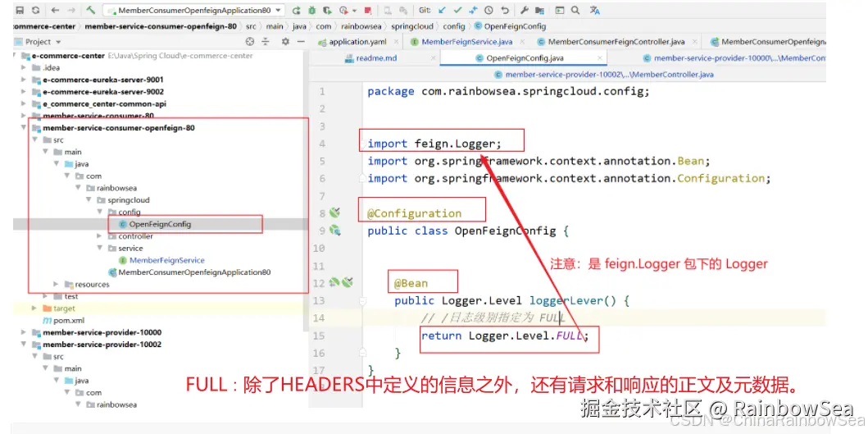
Task: Open Project Structure icon next to wrench
Action: [x=539, y=10]
